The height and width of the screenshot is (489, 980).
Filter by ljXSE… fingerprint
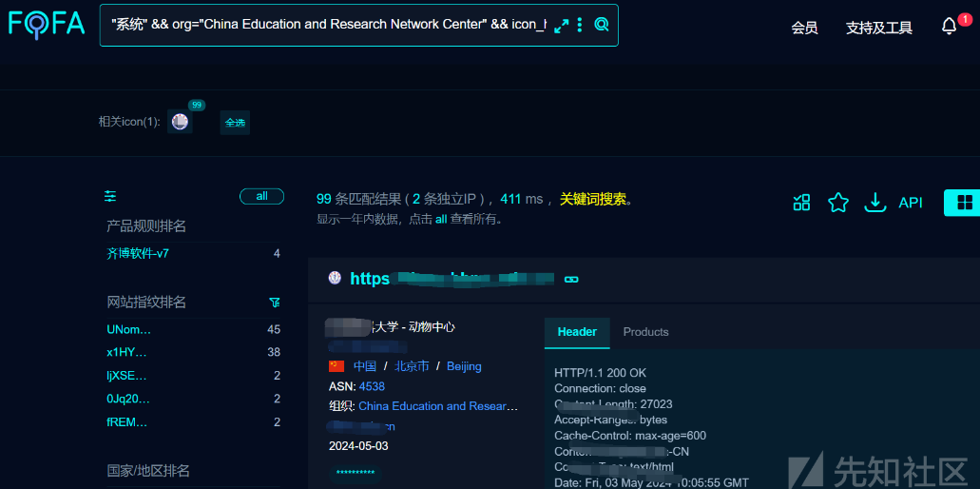pyautogui.click(x=126, y=376)
